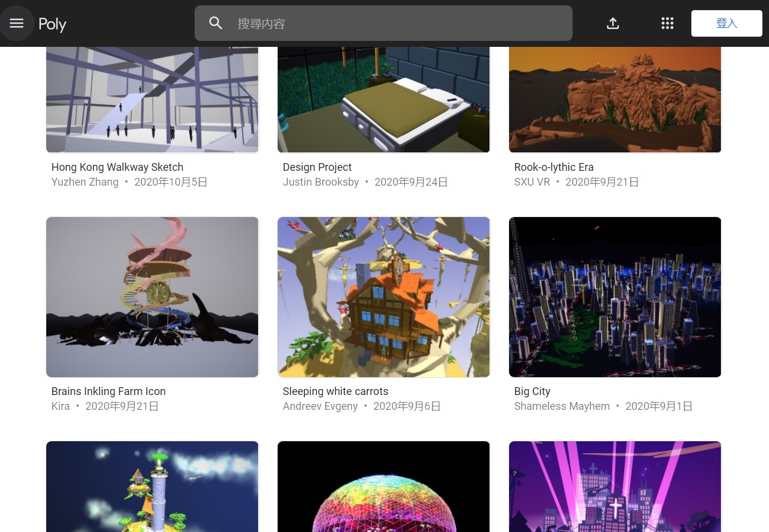Open the Big City thumbnail
This screenshot has height=532, width=769.
pos(615,297)
